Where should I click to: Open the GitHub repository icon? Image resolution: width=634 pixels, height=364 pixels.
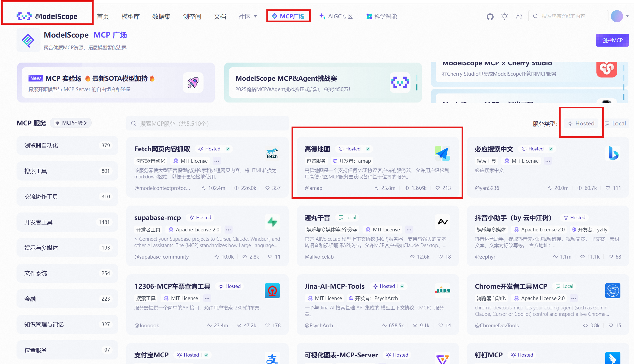(490, 16)
